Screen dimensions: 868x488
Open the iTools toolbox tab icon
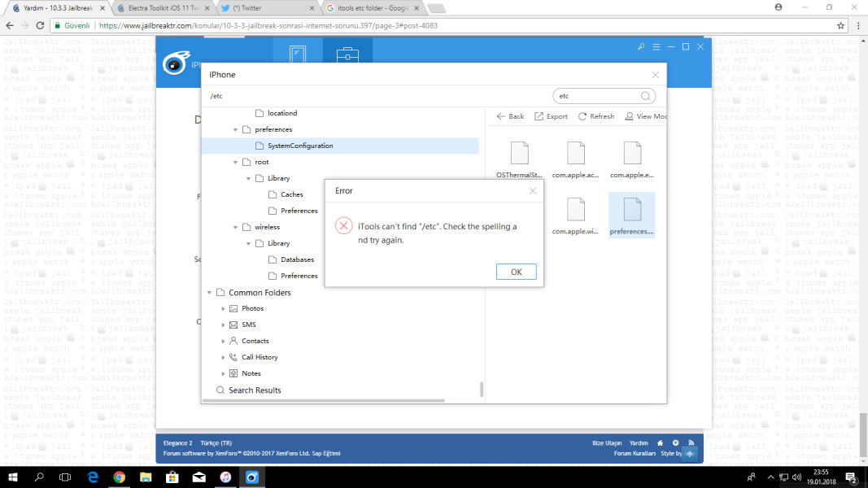tap(347, 57)
